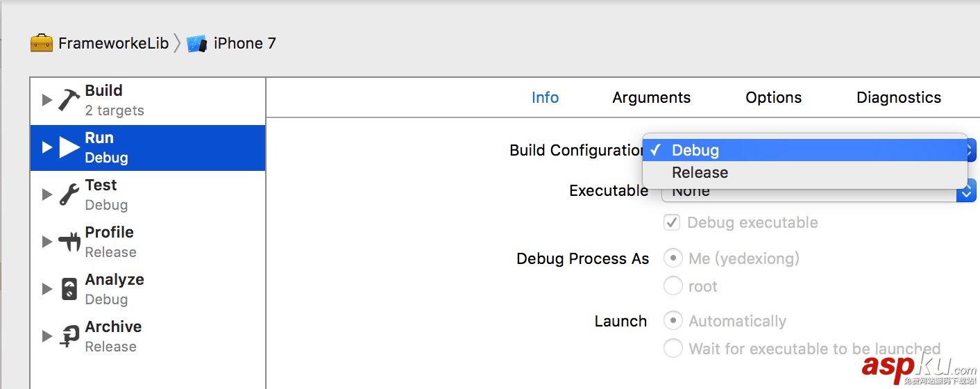980x389 pixels.
Task: Click the Run play icon
Action: pos(69,147)
